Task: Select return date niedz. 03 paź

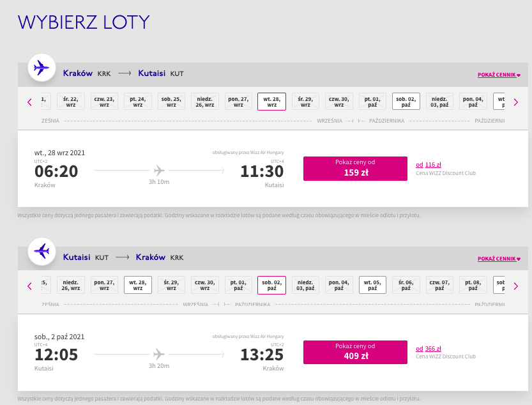Action: point(305,286)
